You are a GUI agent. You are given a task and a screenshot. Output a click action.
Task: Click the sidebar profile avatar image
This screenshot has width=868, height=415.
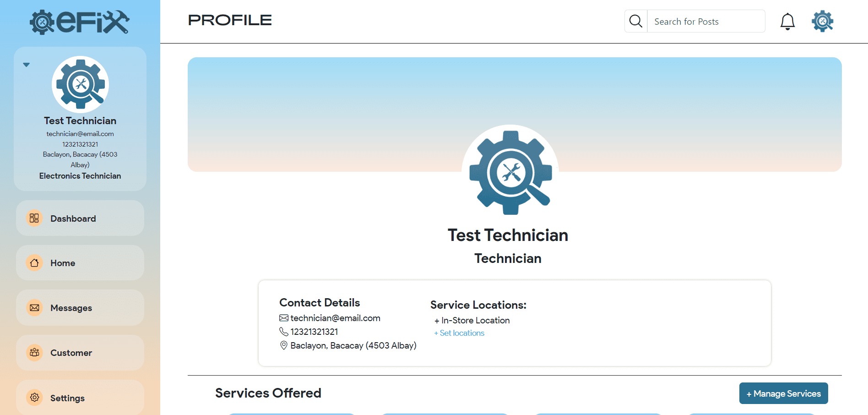[x=80, y=84]
